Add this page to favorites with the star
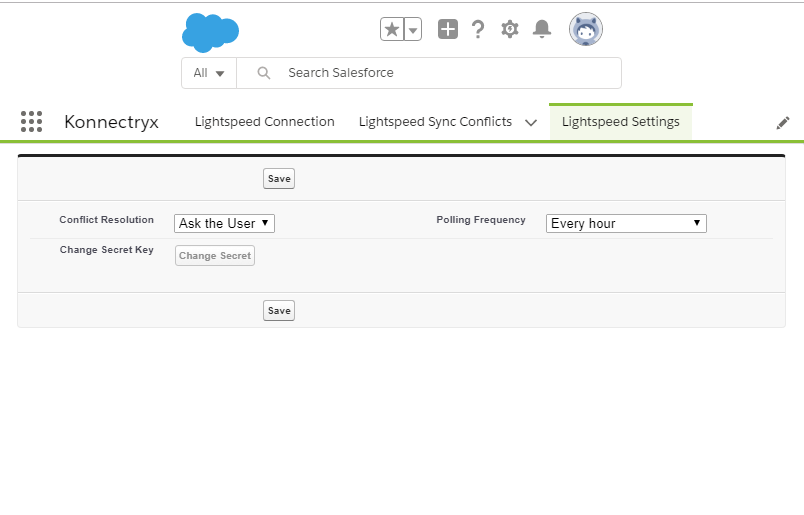 click(392, 30)
